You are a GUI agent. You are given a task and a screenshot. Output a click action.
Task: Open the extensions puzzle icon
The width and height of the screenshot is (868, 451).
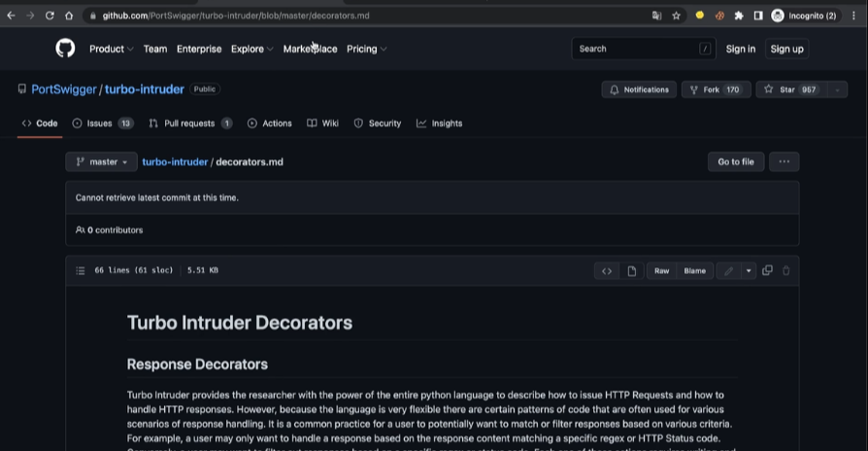coord(739,16)
